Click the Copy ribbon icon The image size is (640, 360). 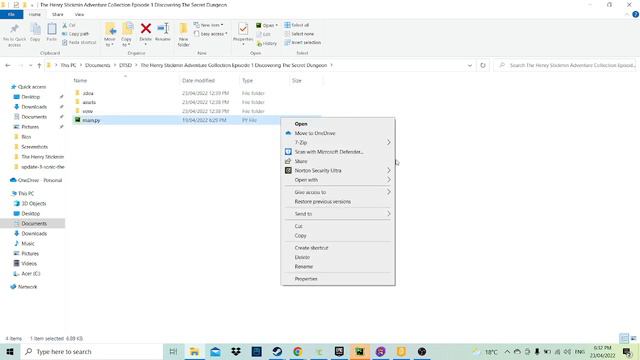pos(36,29)
